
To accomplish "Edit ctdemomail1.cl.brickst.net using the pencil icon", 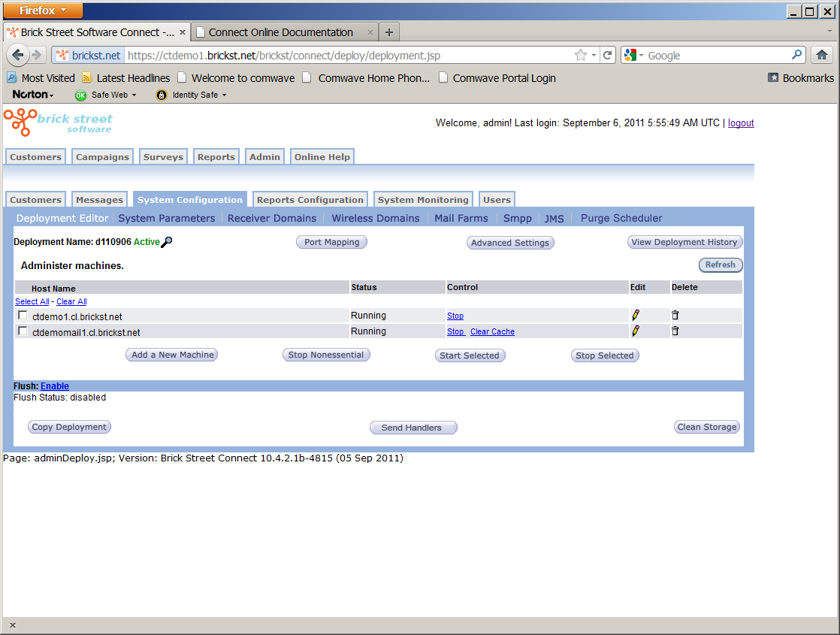I will [x=636, y=331].
